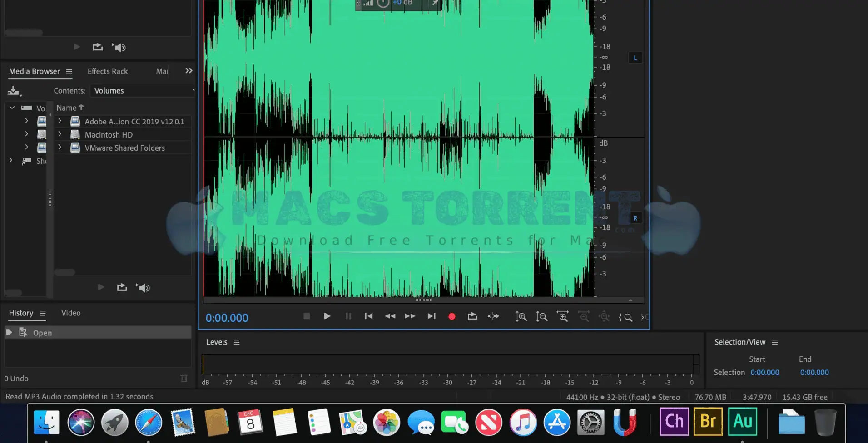Sort by the Name column header
868x443 pixels.
[70, 108]
